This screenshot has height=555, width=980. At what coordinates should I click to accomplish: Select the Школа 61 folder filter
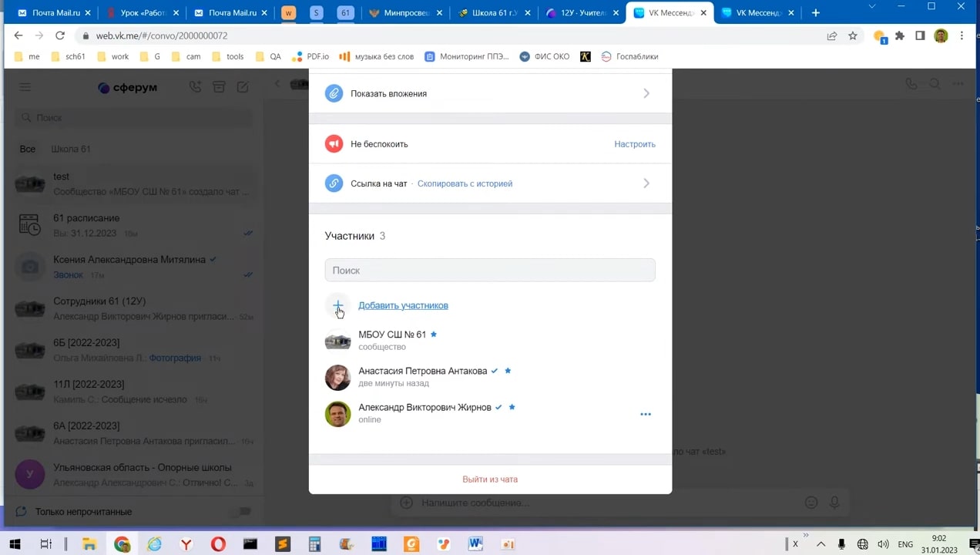(x=71, y=149)
